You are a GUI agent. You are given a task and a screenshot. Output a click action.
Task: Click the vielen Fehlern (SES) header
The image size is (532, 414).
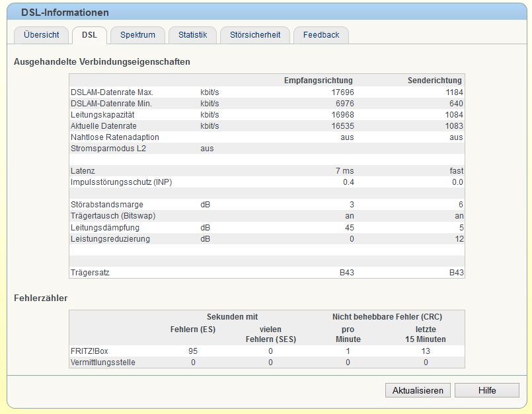point(271,334)
